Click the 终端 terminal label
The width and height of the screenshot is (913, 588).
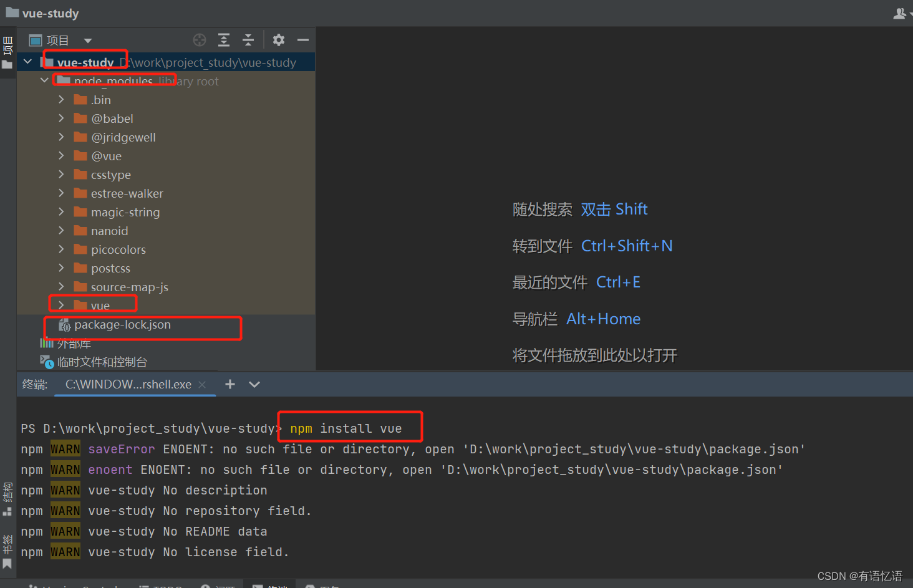click(x=35, y=385)
